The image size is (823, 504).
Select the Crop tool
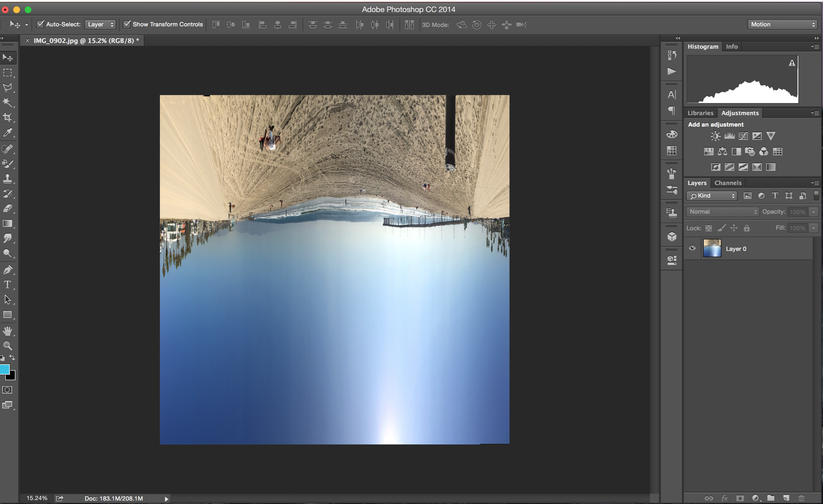8,117
